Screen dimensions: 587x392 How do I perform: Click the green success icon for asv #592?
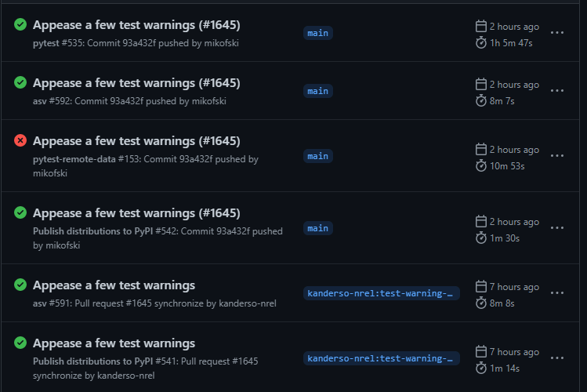pyautogui.click(x=20, y=83)
